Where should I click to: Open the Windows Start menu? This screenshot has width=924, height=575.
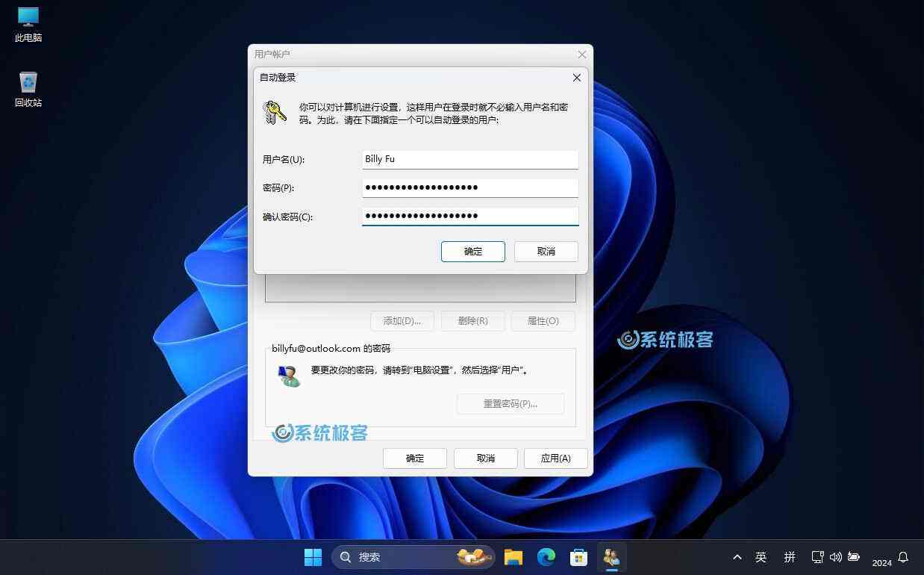(313, 557)
